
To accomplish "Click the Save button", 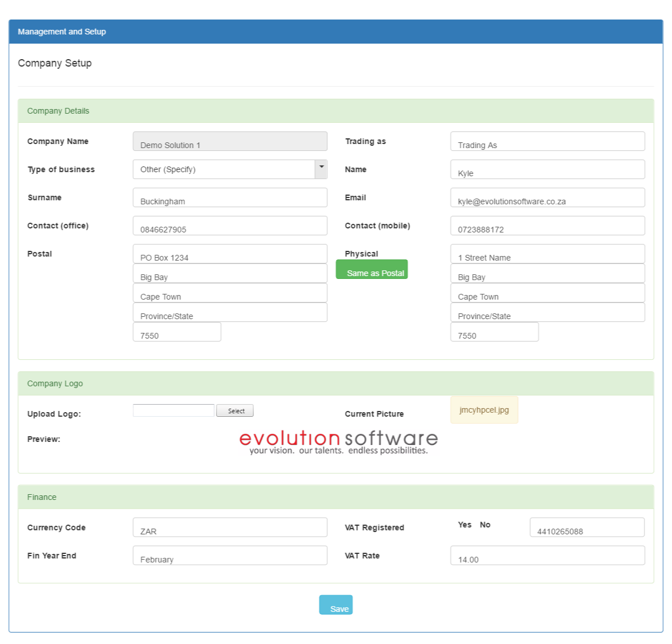I will tap(336, 604).
